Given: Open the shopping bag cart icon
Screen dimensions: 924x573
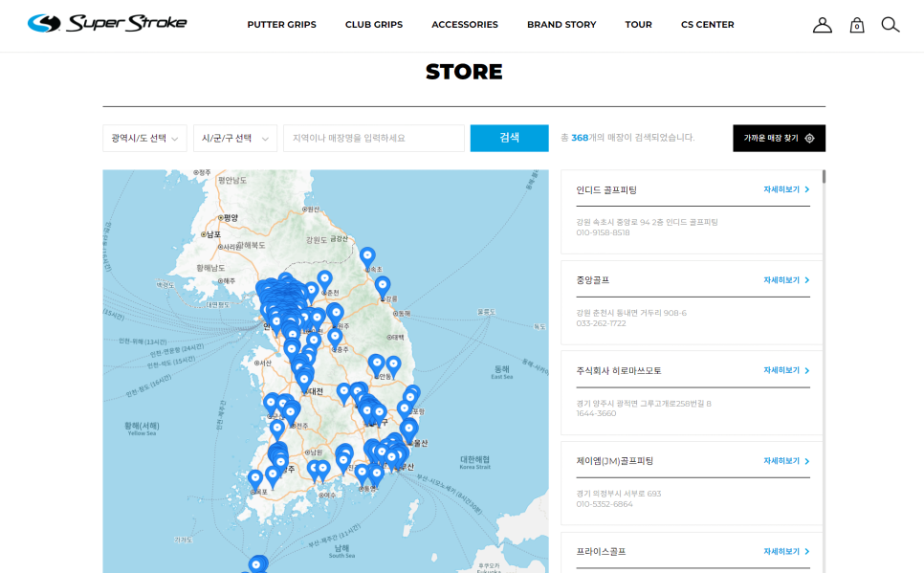Looking at the screenshot, I should 857,25.
